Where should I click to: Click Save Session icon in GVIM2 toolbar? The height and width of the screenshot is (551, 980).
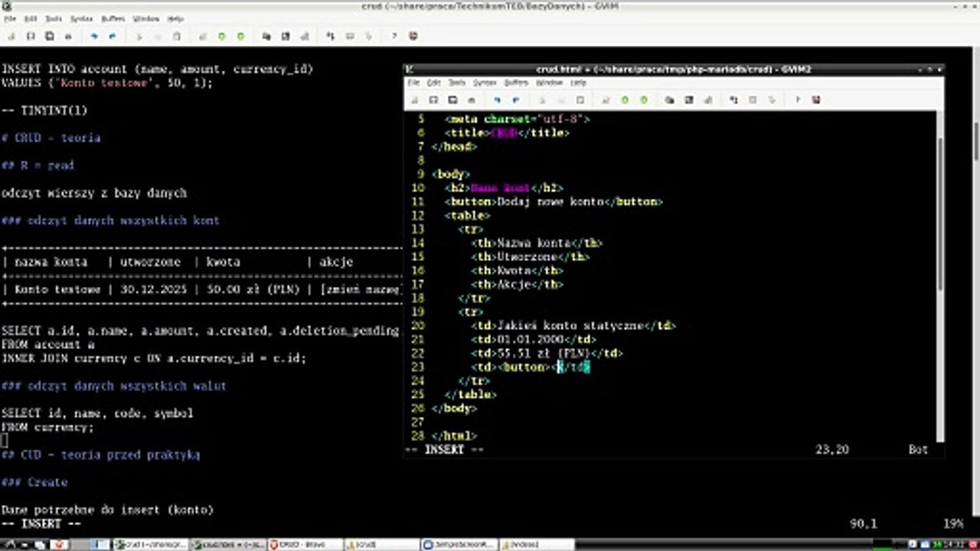pyautogui.click(x=688, y=100)
